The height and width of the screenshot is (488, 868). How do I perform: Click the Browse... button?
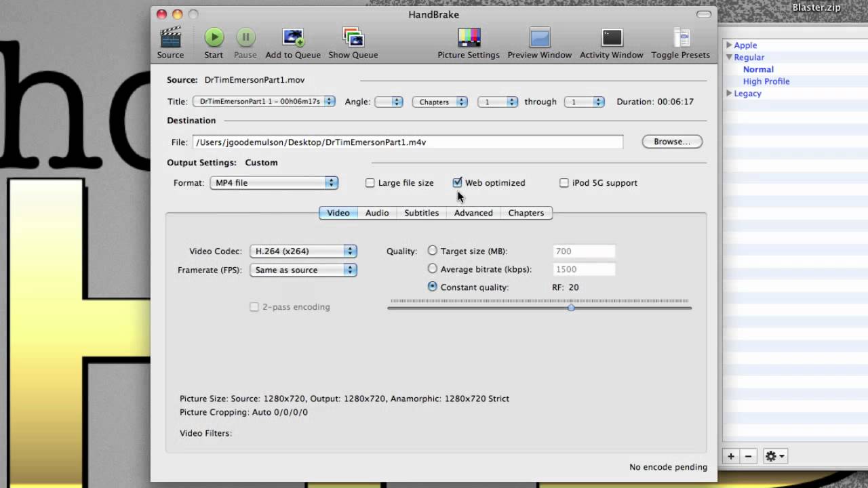(x=672, y=142)
